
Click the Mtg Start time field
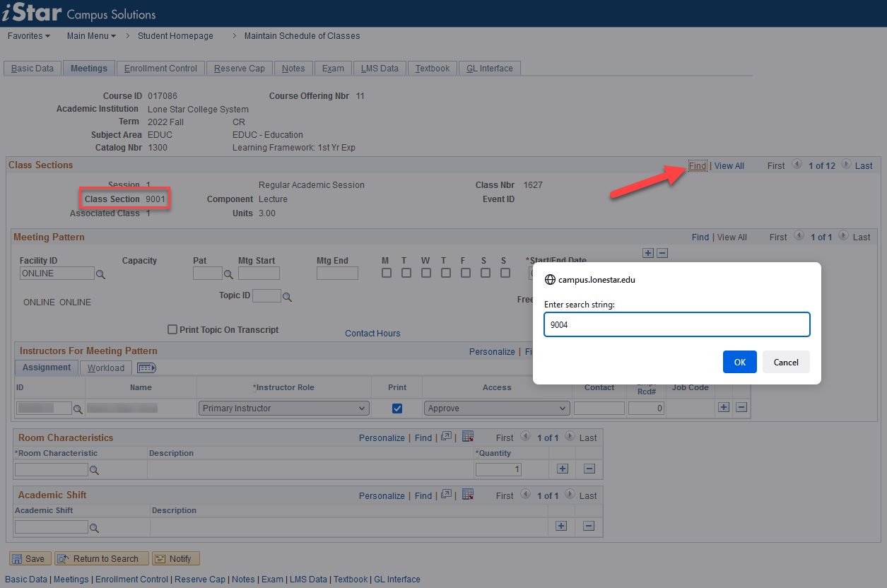259,274
